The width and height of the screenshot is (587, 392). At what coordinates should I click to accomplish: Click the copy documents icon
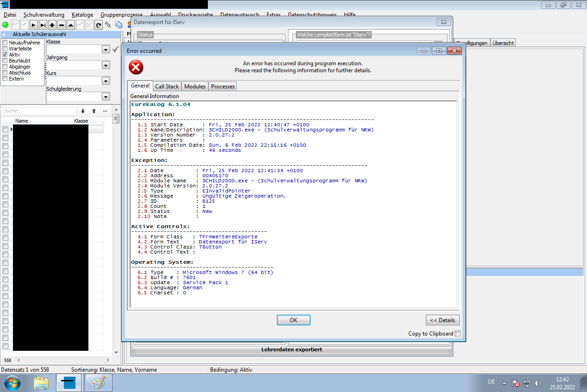tap(119, 25)
